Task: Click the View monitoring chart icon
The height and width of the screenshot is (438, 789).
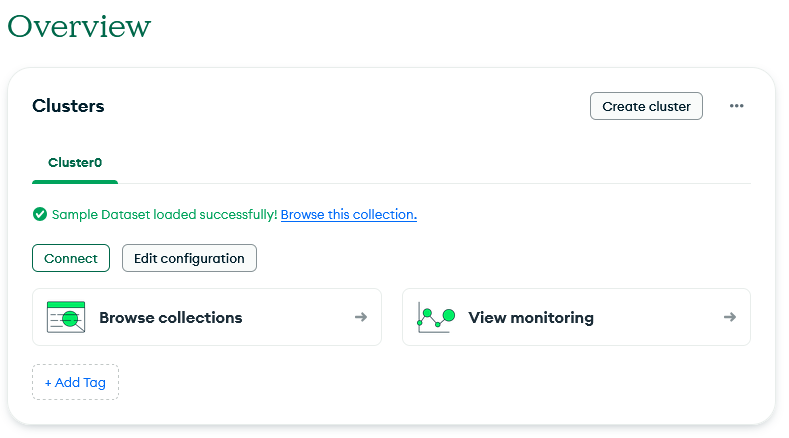Action: tap(436, 317)
